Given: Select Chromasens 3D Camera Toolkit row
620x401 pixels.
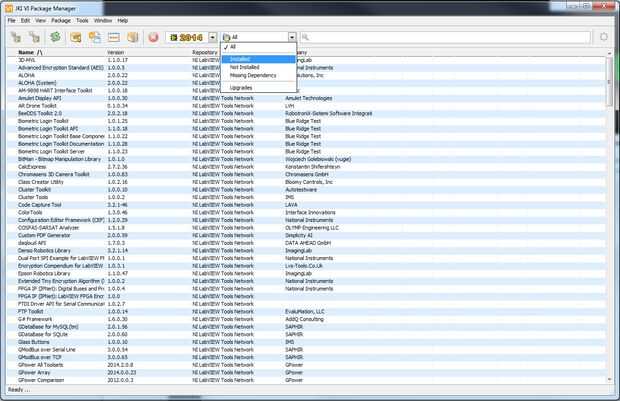Looking at the screenshot, I should [306, 174].
